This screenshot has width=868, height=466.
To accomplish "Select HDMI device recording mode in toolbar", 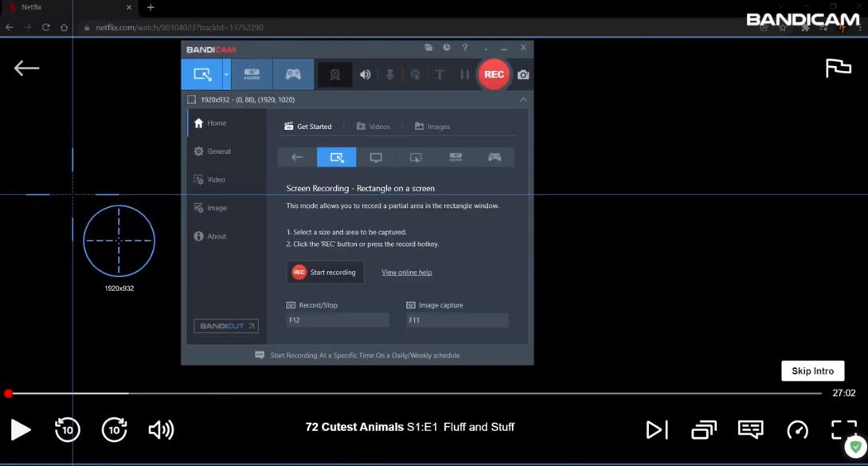I will (252, 74).
